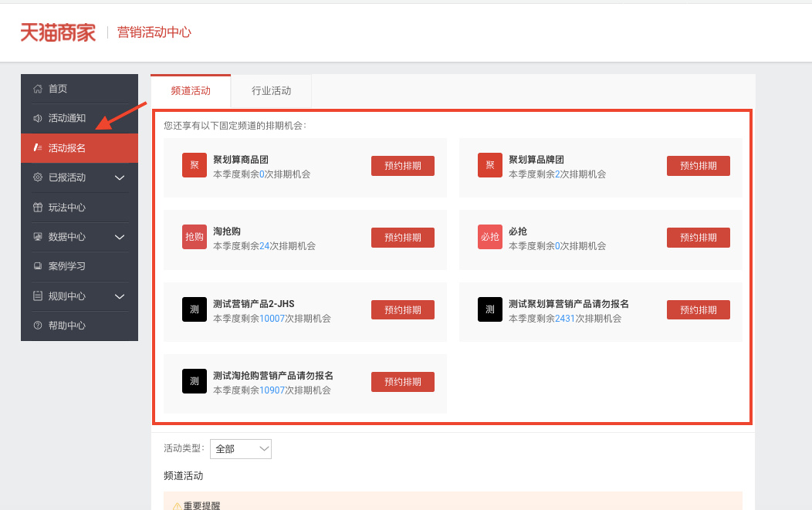
Task: Click the home icon beside 首页
Action: click(38, 89)
